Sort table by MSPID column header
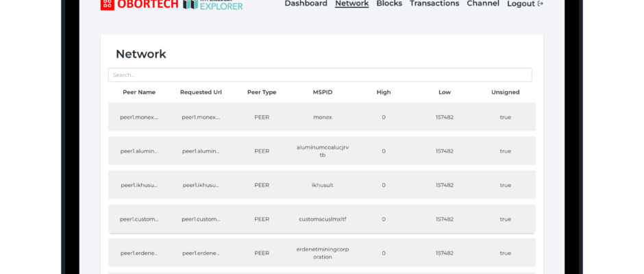Image resolution: width=644 pixels, height=274 pixels. [323, 92]
